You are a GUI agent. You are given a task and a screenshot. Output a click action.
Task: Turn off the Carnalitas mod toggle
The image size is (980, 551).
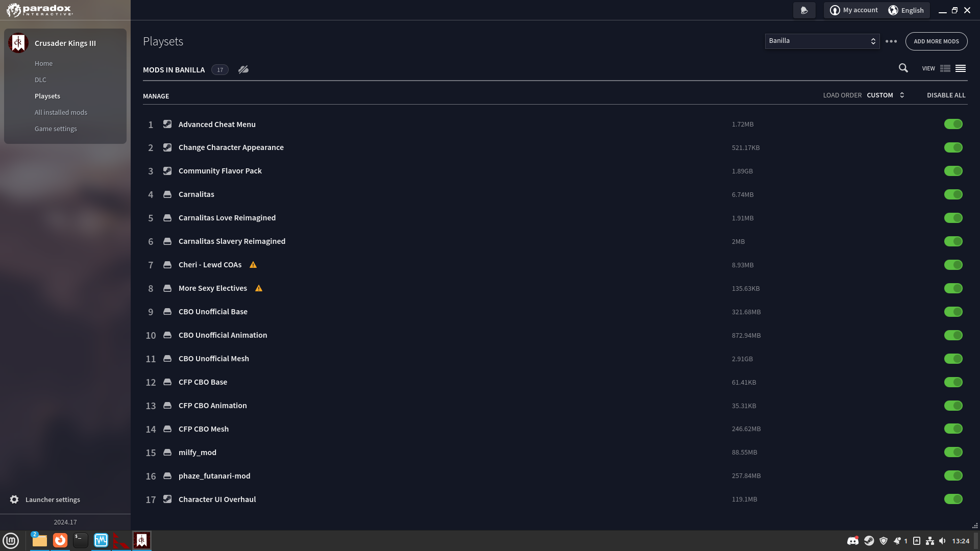tap(953, 194)
